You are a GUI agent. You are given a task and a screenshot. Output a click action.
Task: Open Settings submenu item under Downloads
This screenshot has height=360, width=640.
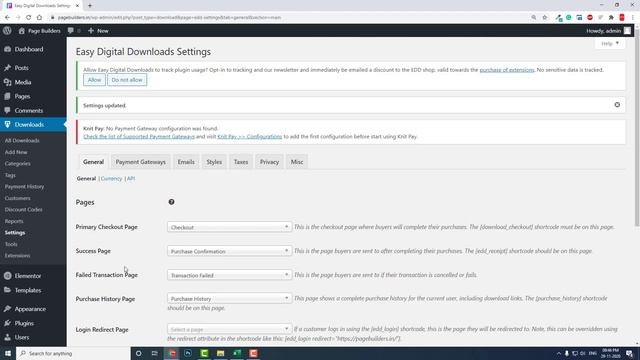pyautogui.click(x=15, y=233)
